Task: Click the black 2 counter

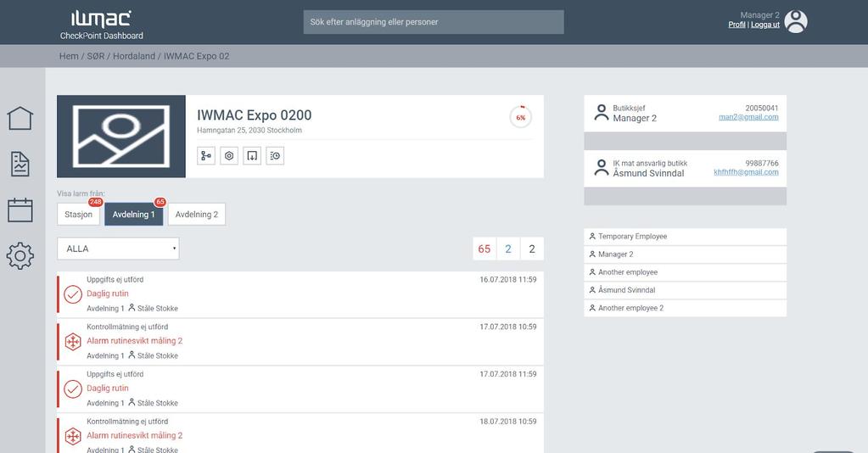Action: (532, 249)
